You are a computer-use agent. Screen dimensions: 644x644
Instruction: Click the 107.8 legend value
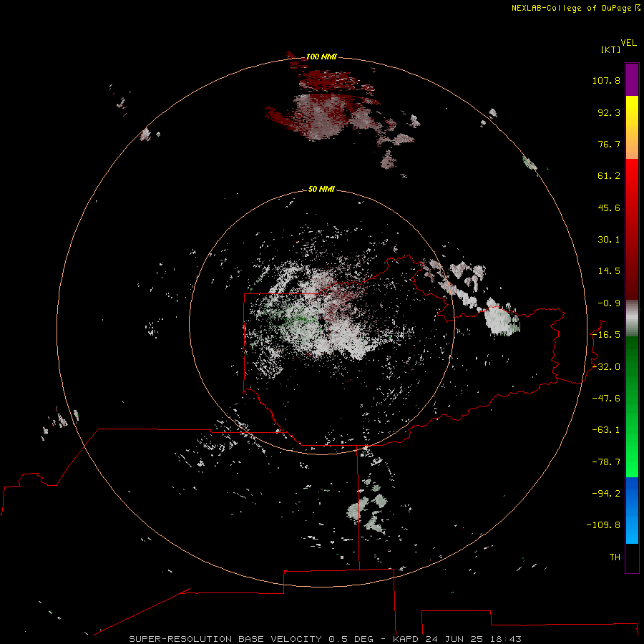tap(606, 80)
